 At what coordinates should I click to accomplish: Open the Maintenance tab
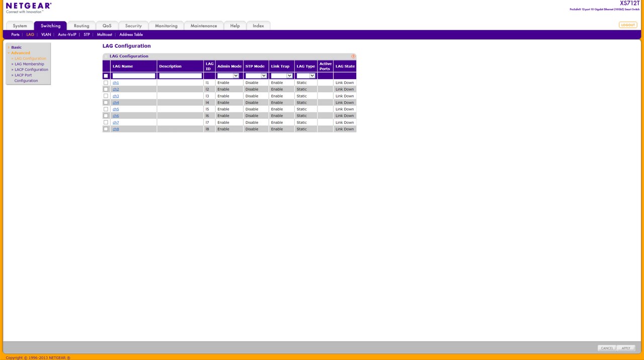pyautogui.click(x=204, y=26)
